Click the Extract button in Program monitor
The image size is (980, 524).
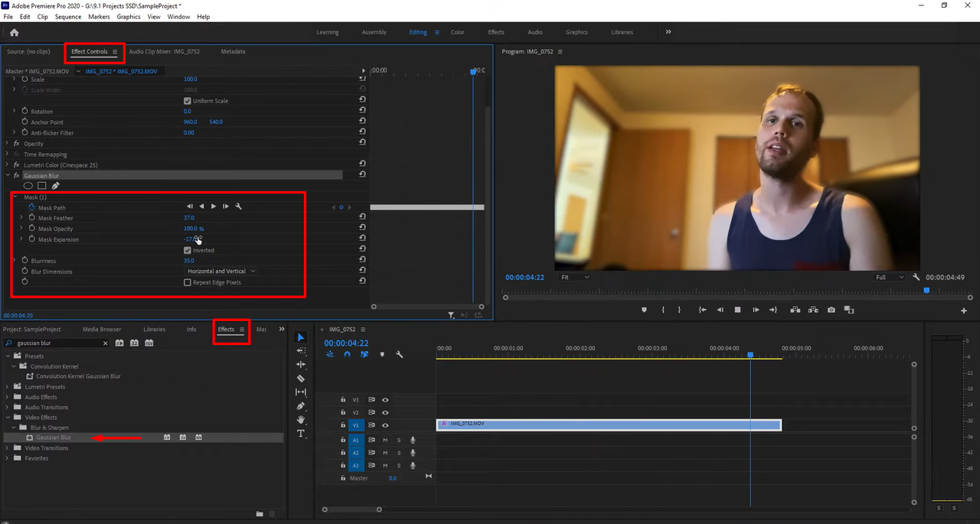tap(813, 310)
